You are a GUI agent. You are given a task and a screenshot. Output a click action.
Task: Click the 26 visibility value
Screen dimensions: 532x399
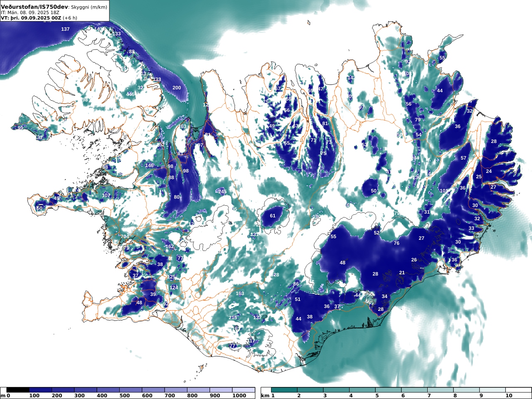[414, 260]
